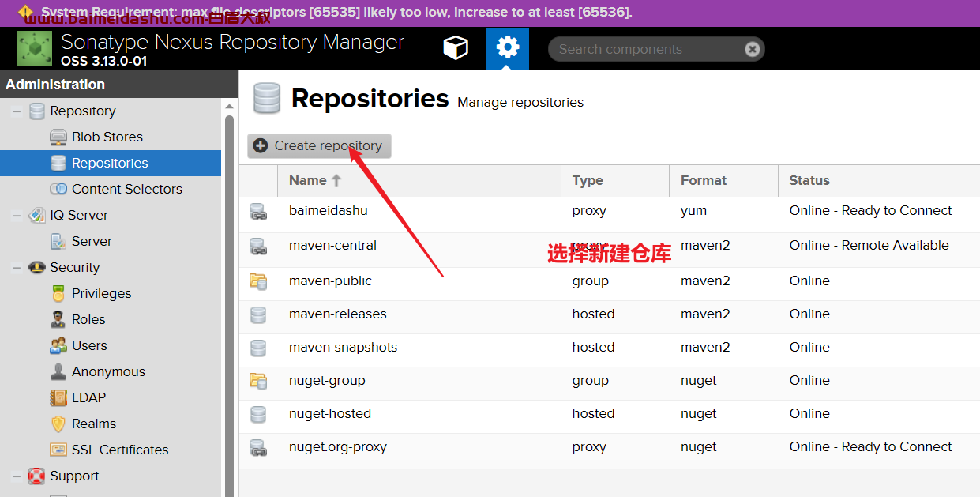Click the baimeidashu proxy repository icon
This screenshot has height=497, width=980.
click(x=258, y=211)
